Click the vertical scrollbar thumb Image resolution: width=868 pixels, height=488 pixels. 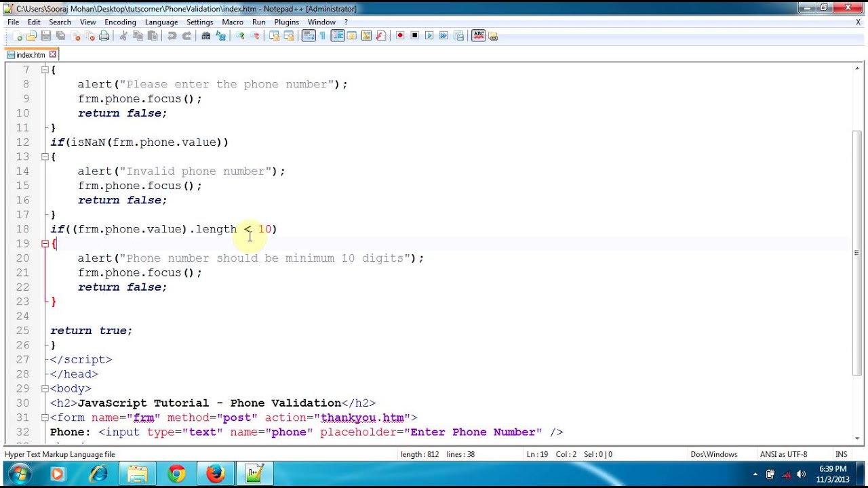click(x=857, y=252)
